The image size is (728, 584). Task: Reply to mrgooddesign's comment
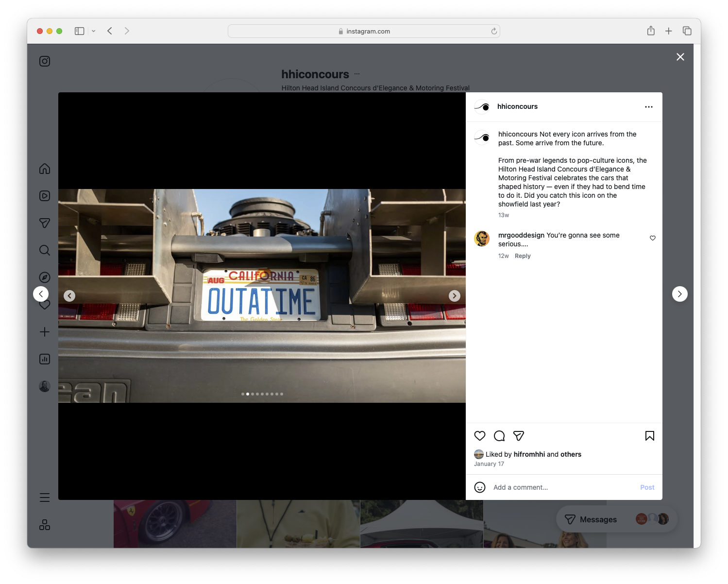pyautogui.click(x=523, y=256)
